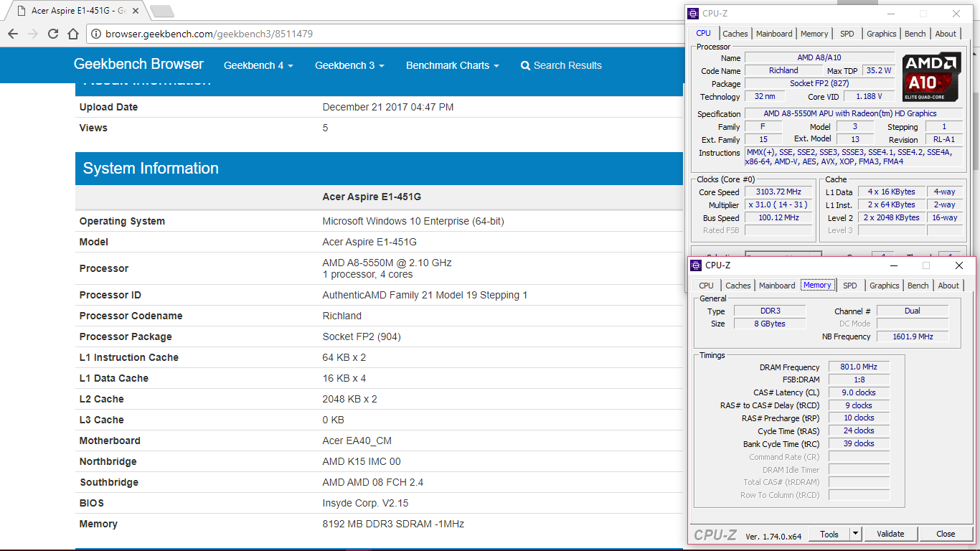Click FSB:DRAM 1:8 value
The height and width of the screenshot is (551, 980).
[x=859, y=380]
